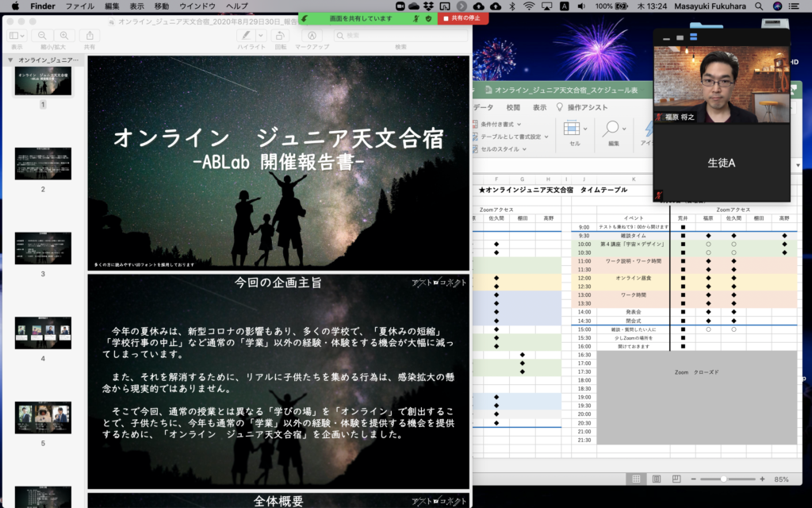Switch to the データ ribbon tab in Excel
The image size is (812, 508).
pyautogui.click(x=483, y=107)
